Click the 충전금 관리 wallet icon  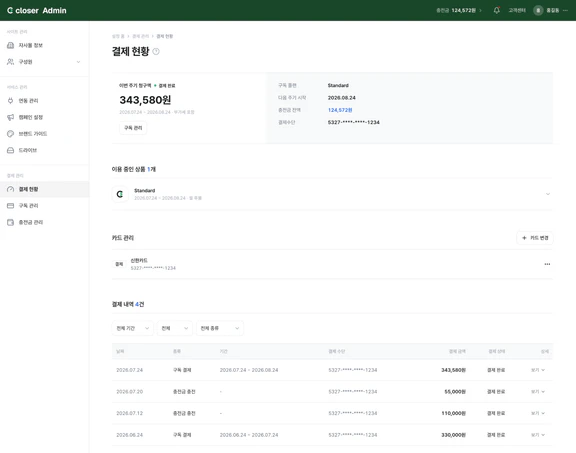pyautogui.click(x=10, y=222)
